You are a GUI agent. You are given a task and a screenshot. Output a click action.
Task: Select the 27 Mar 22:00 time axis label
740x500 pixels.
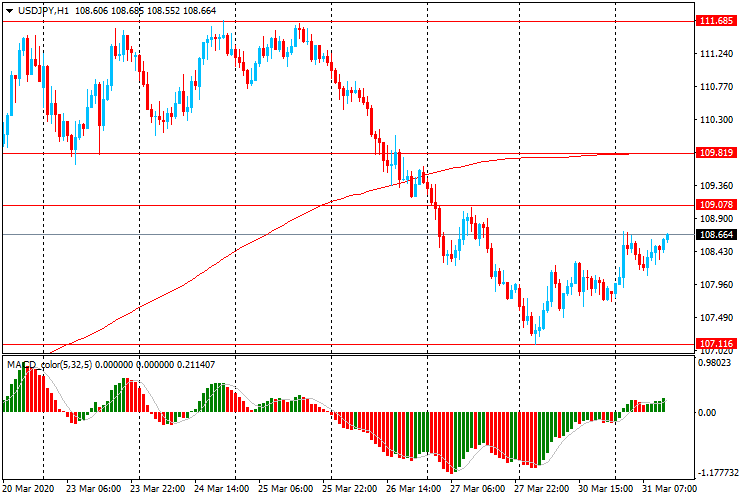coord(542,489)
